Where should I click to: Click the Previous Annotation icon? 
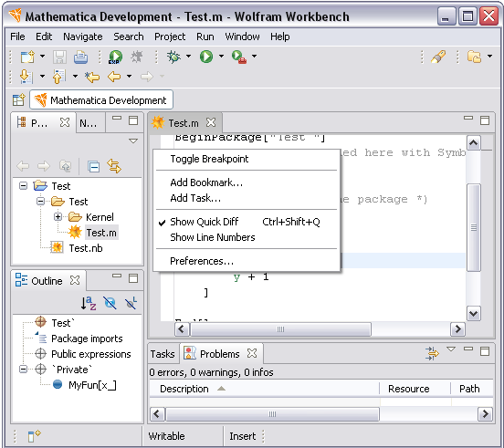(x=58, y=77)
